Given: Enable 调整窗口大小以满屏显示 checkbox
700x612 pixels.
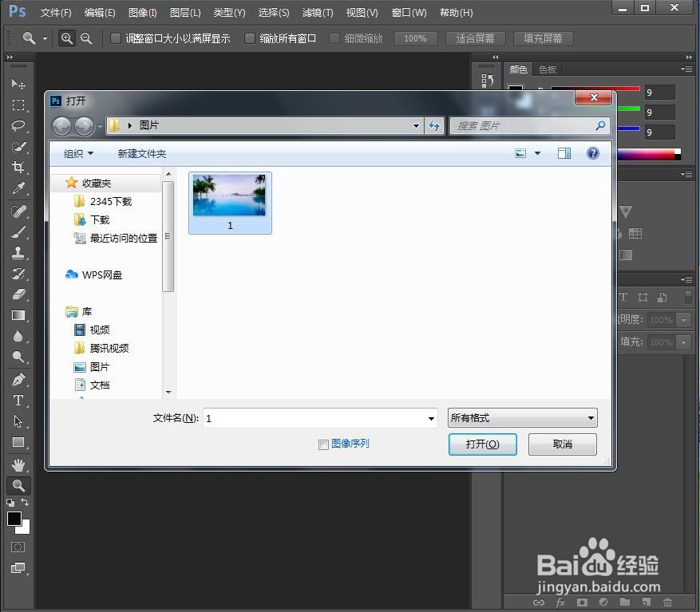Looking at the screenshot, I should coord(115,38).
